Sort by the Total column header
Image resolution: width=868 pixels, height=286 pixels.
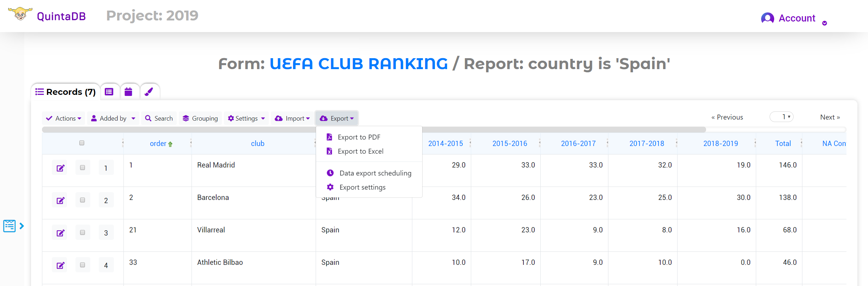pyautogui.click(x=783, y=144)
